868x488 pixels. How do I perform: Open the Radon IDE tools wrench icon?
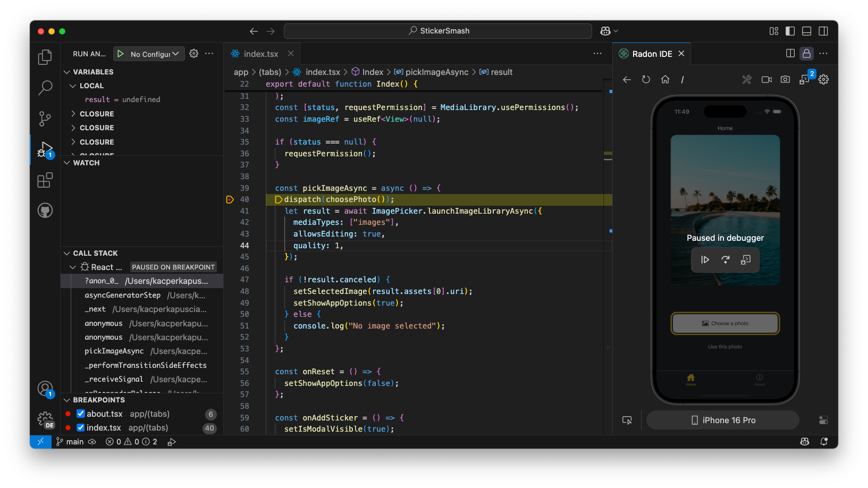(747, 80)
